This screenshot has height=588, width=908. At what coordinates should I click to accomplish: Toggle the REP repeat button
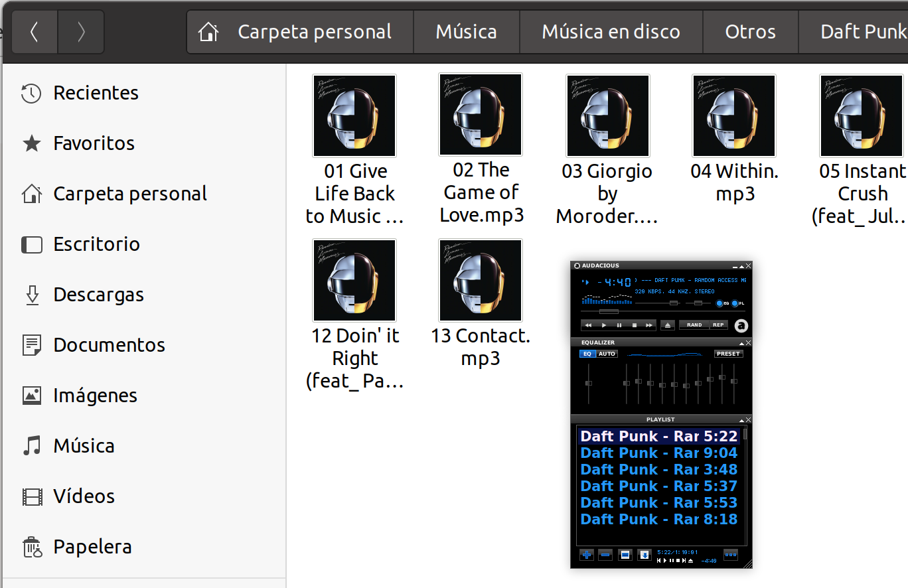coord(718,325)
